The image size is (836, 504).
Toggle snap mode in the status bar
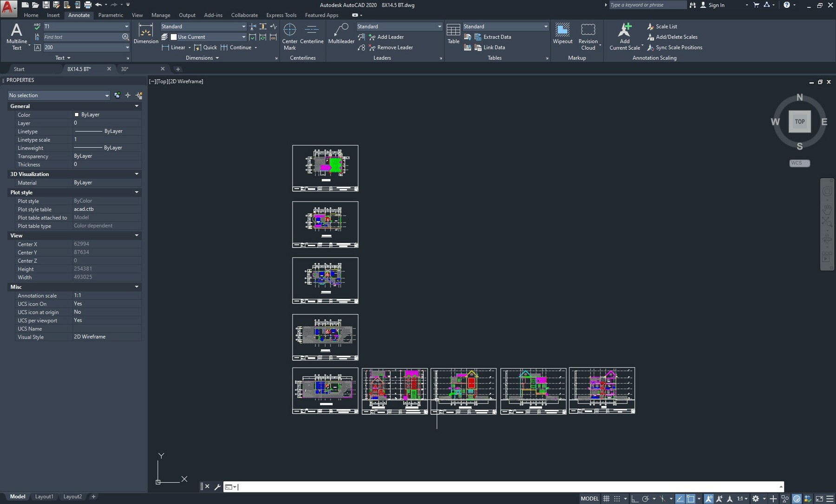click(x=616, y=498)
